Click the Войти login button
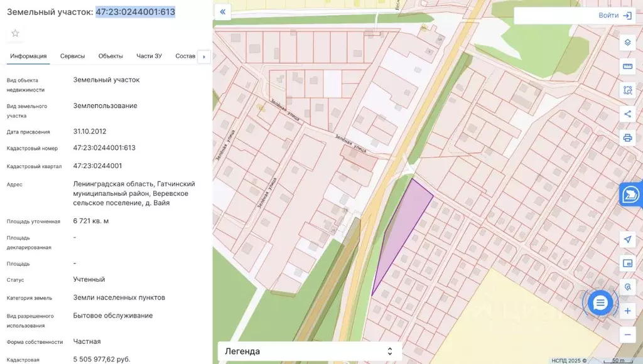Image resolution: width=643 pixels, height=364 pixels. (x=614, y=16)
